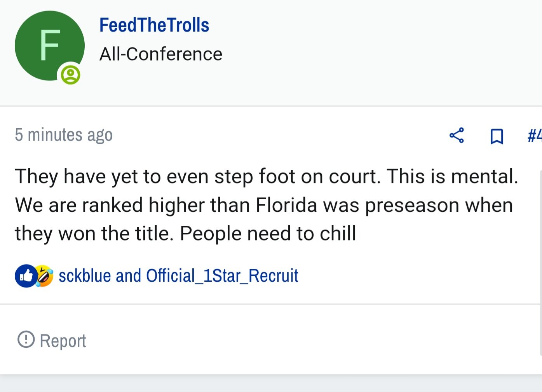Image resolution: width=542 pixels, height=392 pixels.
Task: Open the 5 minutes ago timestamp permalink
Action: pos(64,135)
